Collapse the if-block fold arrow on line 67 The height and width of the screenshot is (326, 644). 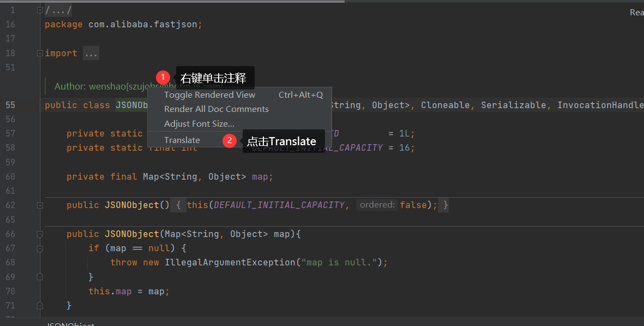[39, 248]
